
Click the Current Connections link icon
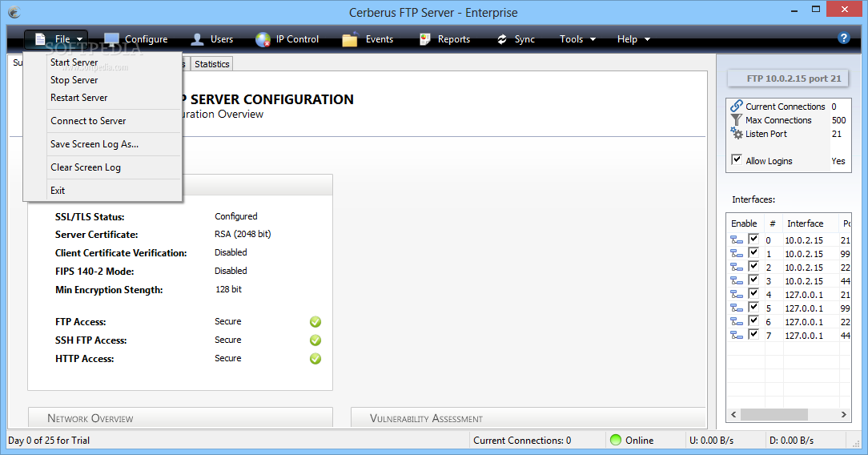736,106
